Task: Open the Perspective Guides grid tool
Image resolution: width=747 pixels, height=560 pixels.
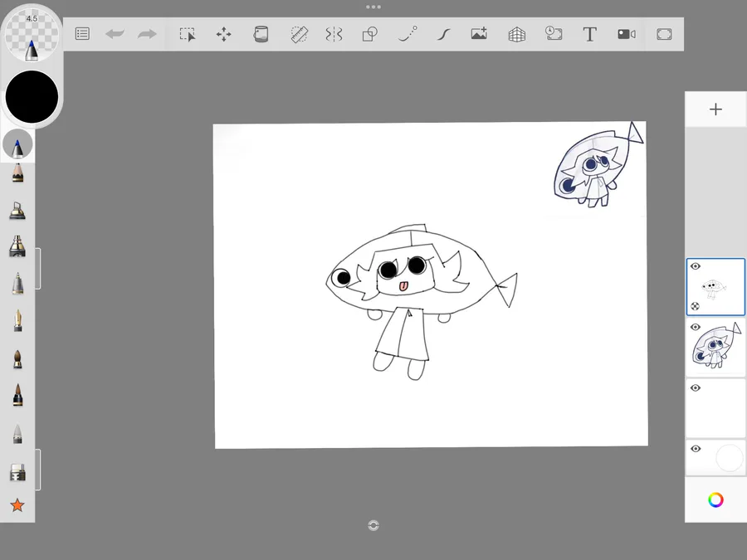Action: tap(516, 34)
